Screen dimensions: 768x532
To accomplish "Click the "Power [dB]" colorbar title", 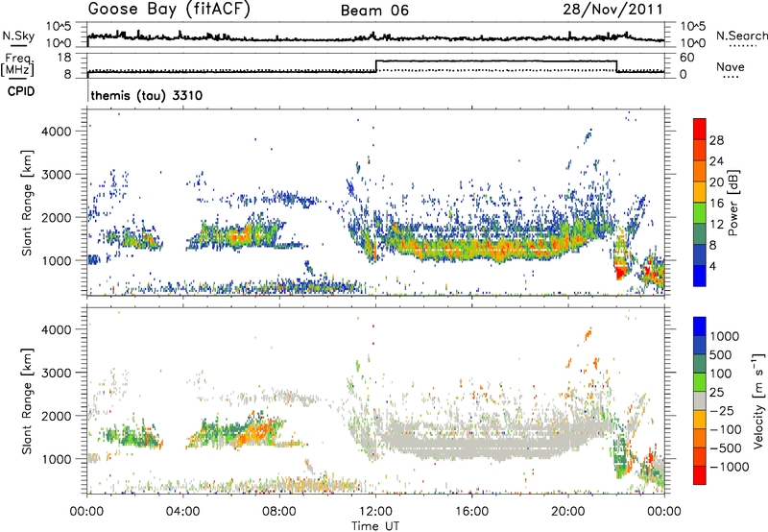I will [732, 203].
